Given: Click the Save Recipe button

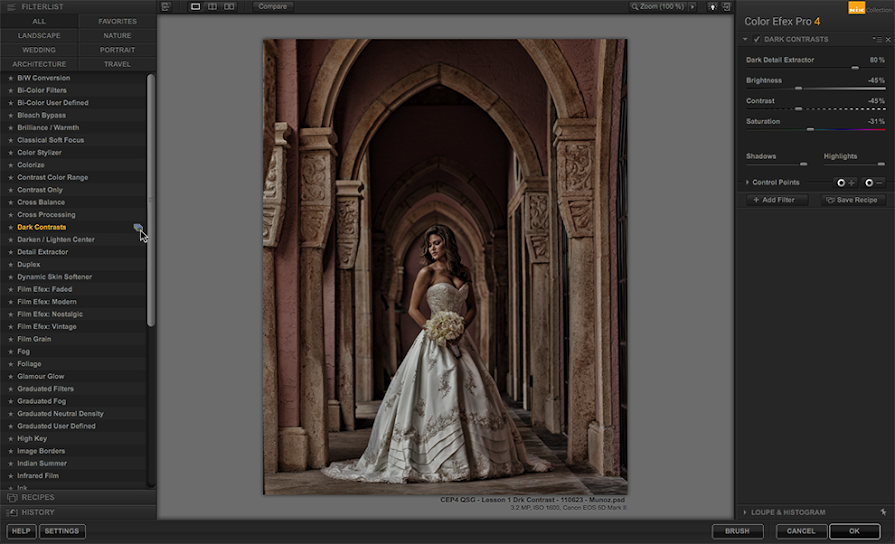Looking at the screenshot, I should (853, 200).
